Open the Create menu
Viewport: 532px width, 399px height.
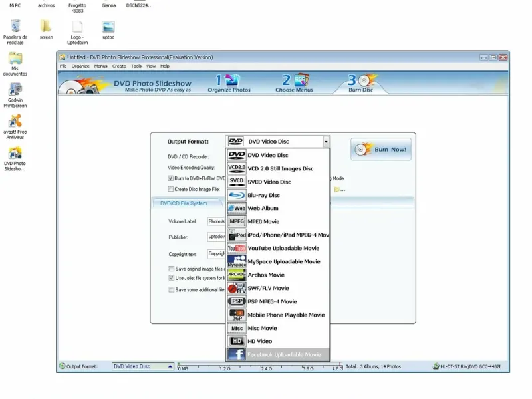pyautogui.click(x=119, y=66)
